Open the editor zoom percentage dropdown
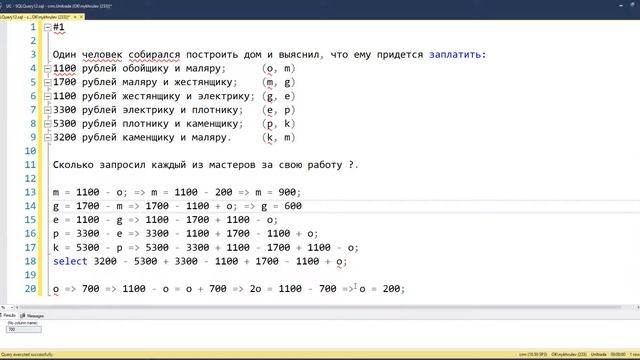The width and height of the screenshot is (640, 360). pyautogui.click(x=12, y=307)
